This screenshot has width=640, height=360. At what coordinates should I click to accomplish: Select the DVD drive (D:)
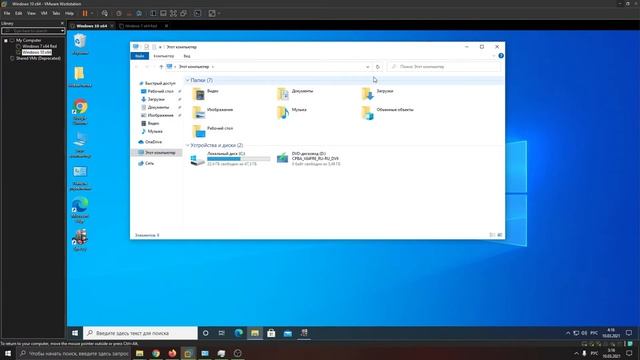pyautogui.click(x=308, y=159)
